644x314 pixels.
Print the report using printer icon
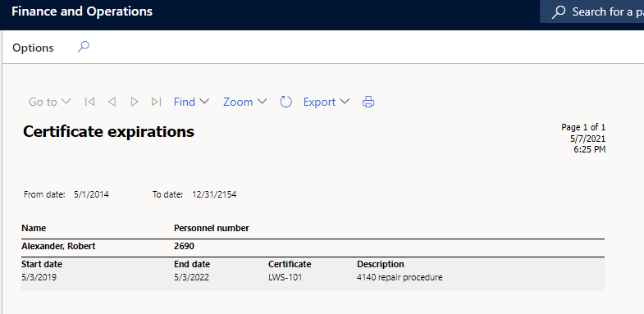point(368,102)
